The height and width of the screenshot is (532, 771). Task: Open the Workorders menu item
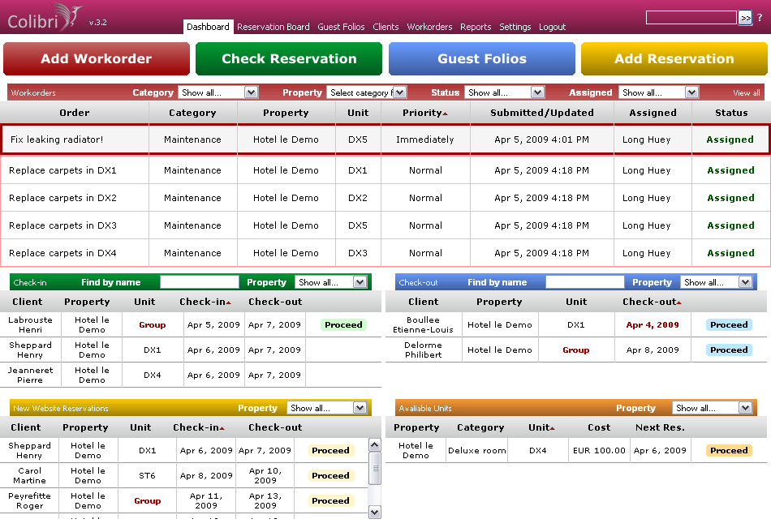click(429, 27)
